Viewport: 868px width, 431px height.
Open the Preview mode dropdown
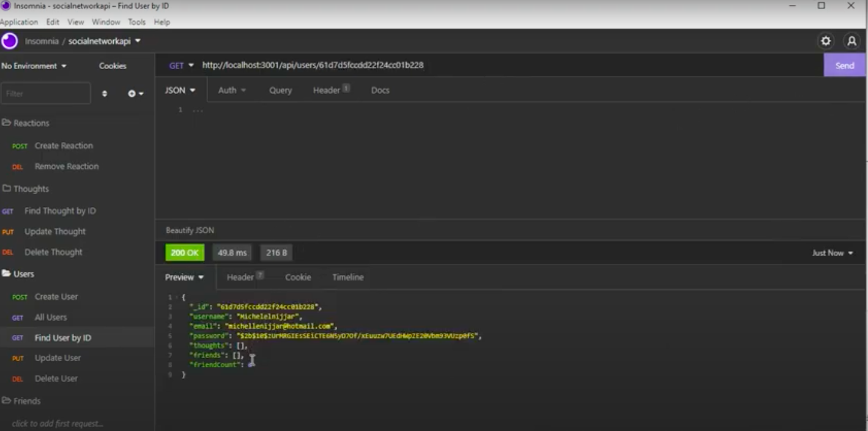(x=184, y=277)
